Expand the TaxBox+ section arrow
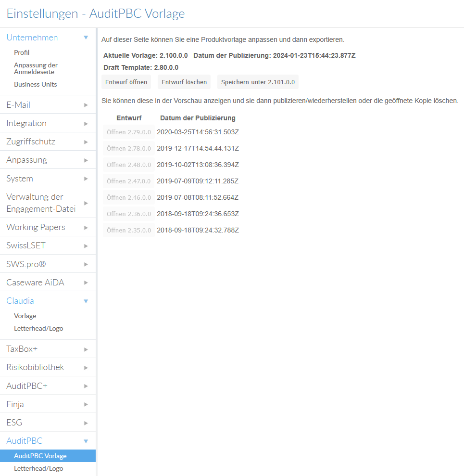The image size is (464, 476). click(x=86, y=349)
